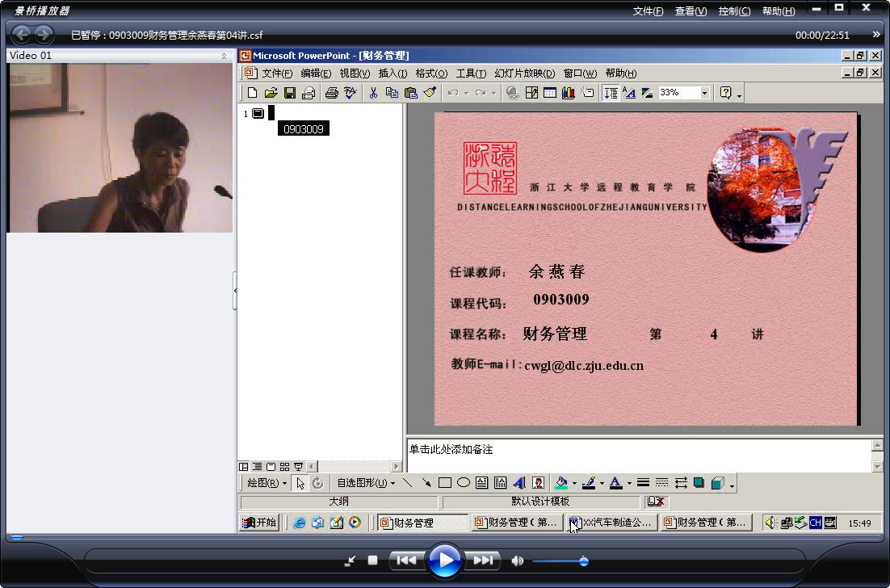Collapse the Video 01 panel with its chevron
This screenshot has width=890, height=588.
[224, 56]
